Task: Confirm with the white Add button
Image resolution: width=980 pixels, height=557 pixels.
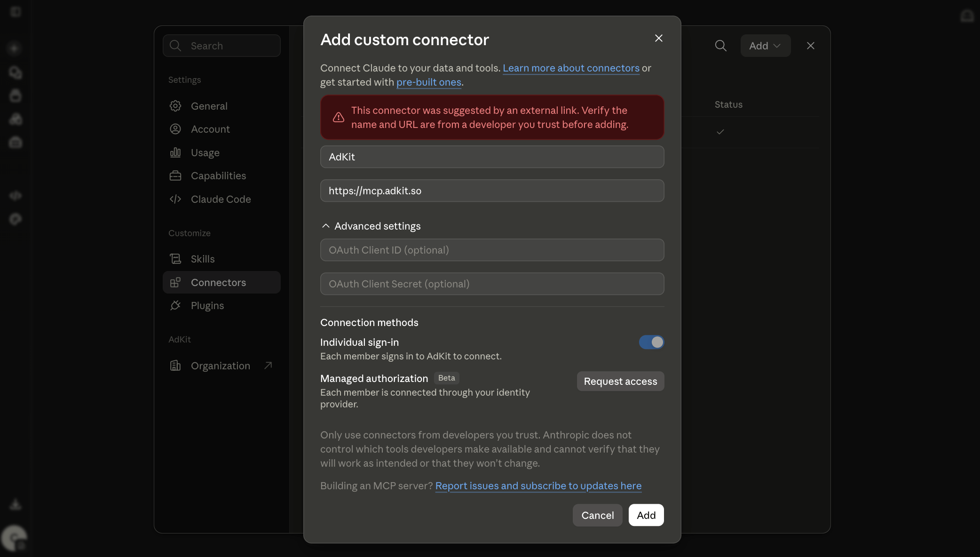Action: click(646, 515)
